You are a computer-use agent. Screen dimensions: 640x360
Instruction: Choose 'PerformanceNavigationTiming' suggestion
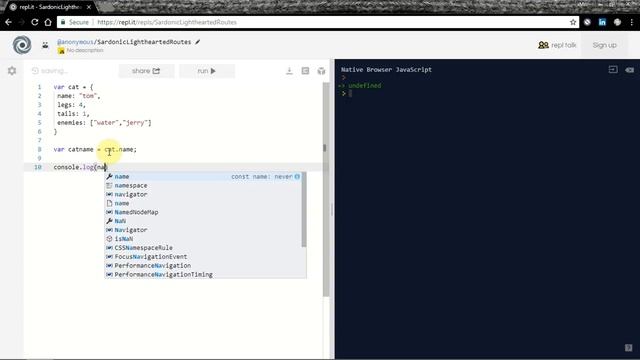(204, 274)
